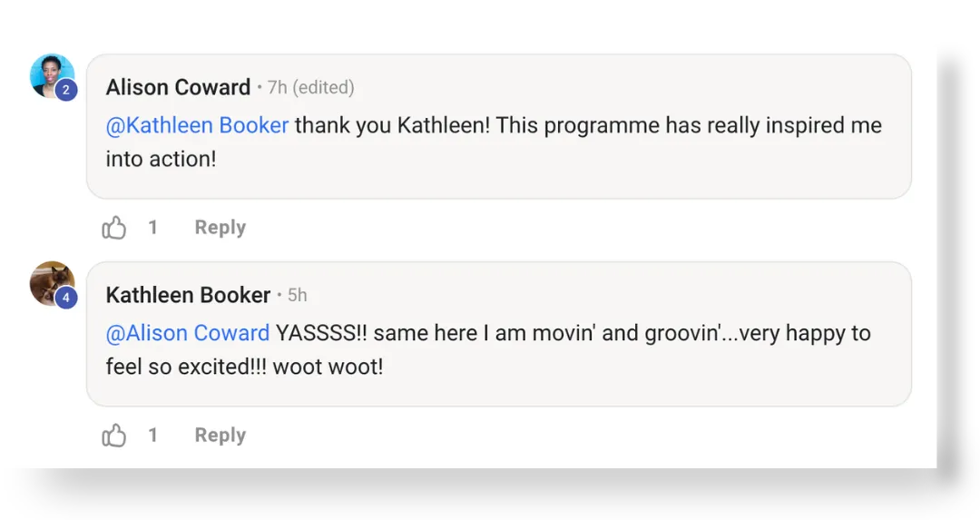Like Alison Coward's comment with thumbs-up icon
980x520 pixels.
point(113,228)
